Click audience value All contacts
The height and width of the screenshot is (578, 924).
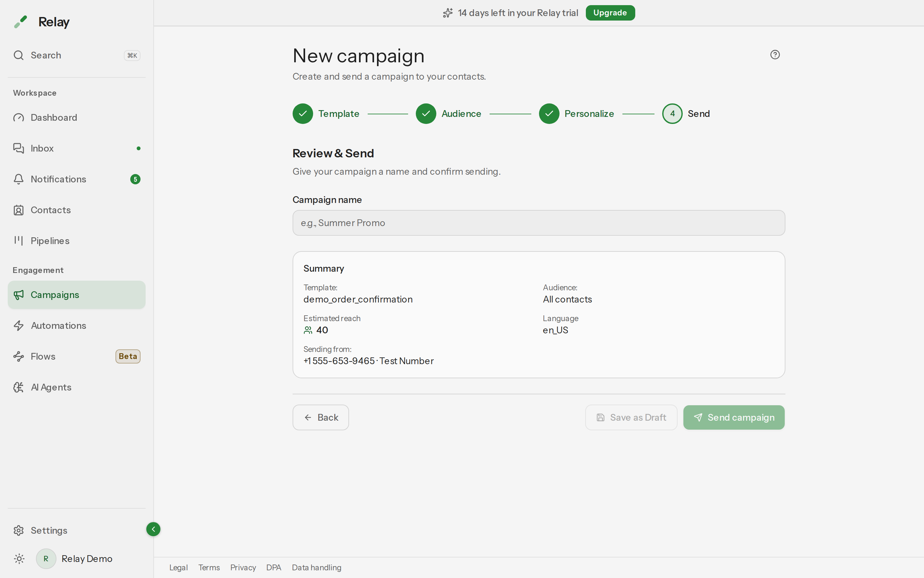pos(567,299)
